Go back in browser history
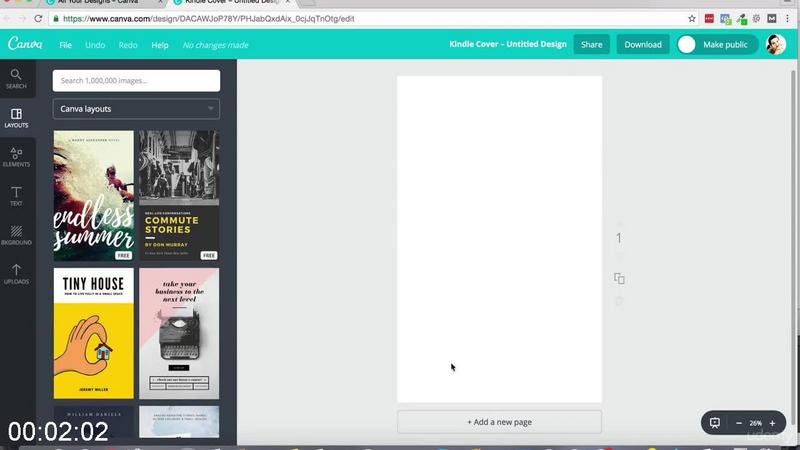This screenshot has height=450, width=800. (7, 18)
